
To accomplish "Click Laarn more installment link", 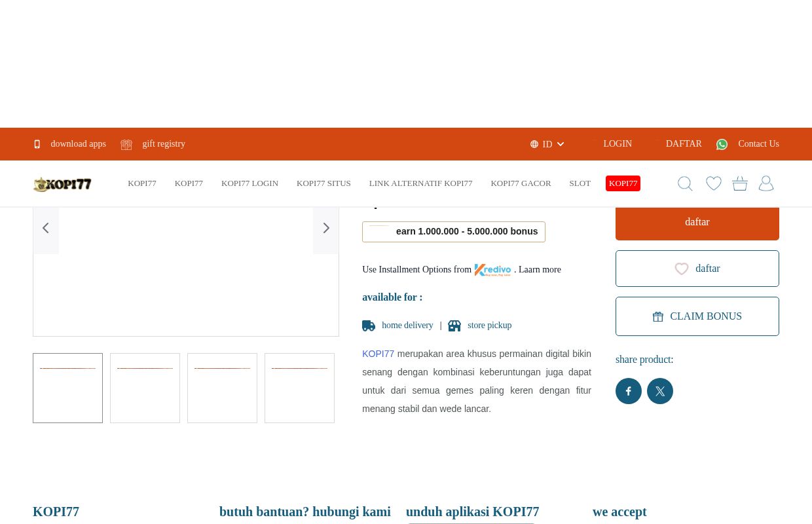I will [540, 270].
